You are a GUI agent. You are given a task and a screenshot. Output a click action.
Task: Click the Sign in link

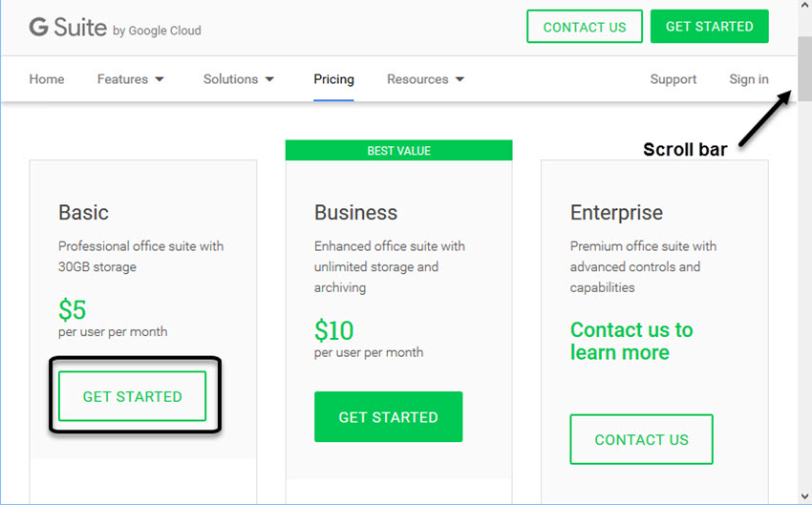(748, 79)
